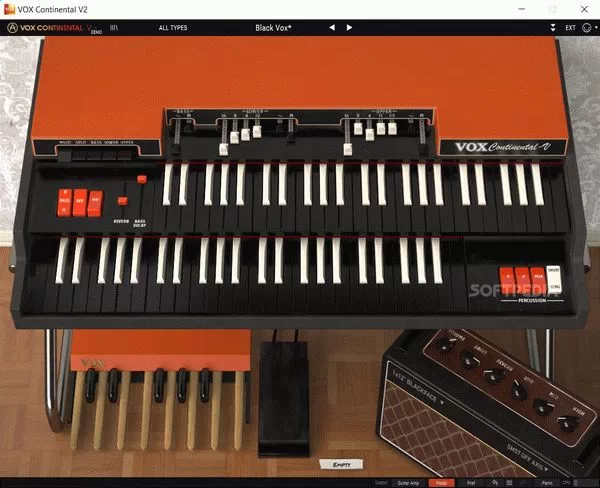Screen dimensions: 600x488
Task: Toggle the third orange rocker switch left panel
Action: coord(95,203)
